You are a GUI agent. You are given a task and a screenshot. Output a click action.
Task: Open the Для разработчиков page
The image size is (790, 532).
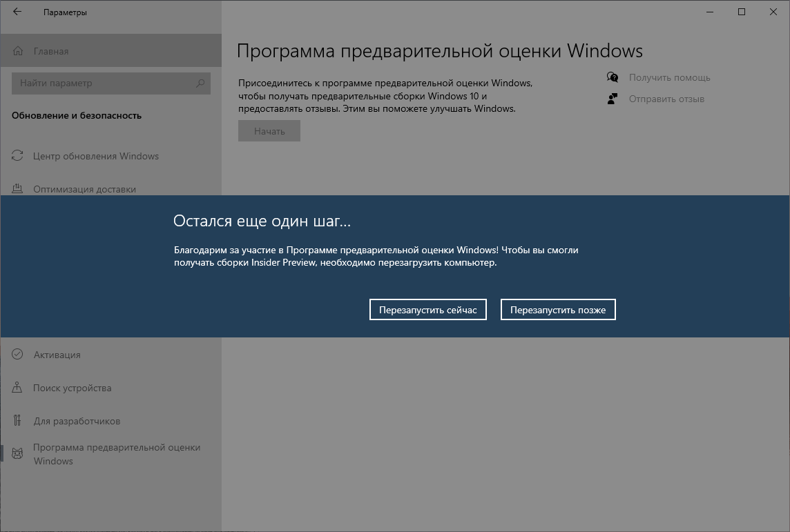point(111,421)
